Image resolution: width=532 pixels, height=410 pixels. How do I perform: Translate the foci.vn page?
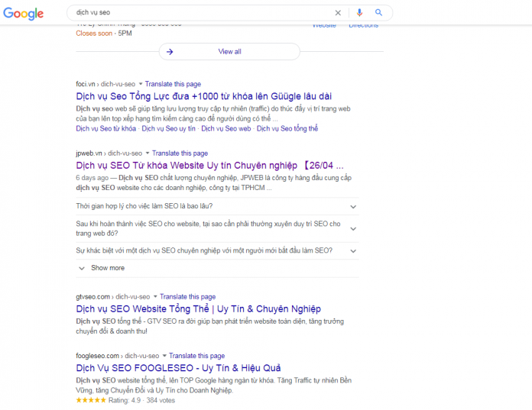coord(173,84)
